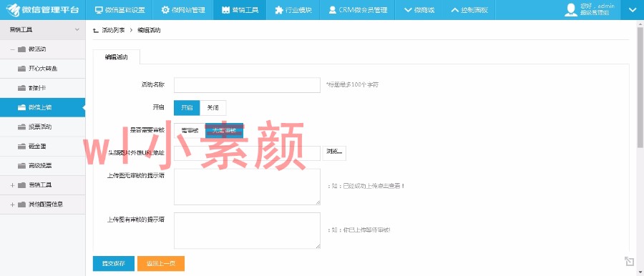644x276 pixels.
Task: Click the back arrow icon in the breadcrumb
Action: (x=96, y=31)
